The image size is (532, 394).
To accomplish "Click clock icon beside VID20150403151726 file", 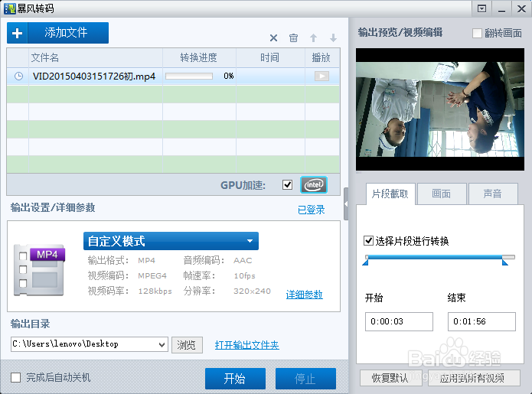I will coord(18,77).
